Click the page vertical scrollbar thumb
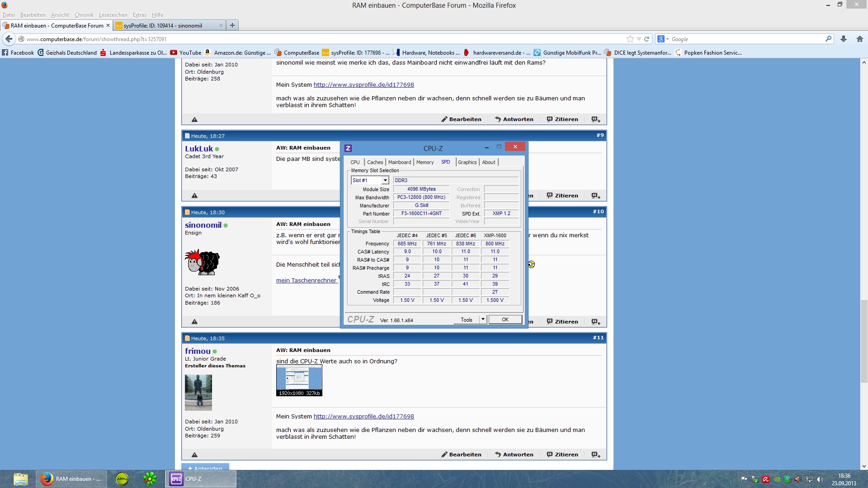This screenshot has width=868, height=488. coord(863,341)
